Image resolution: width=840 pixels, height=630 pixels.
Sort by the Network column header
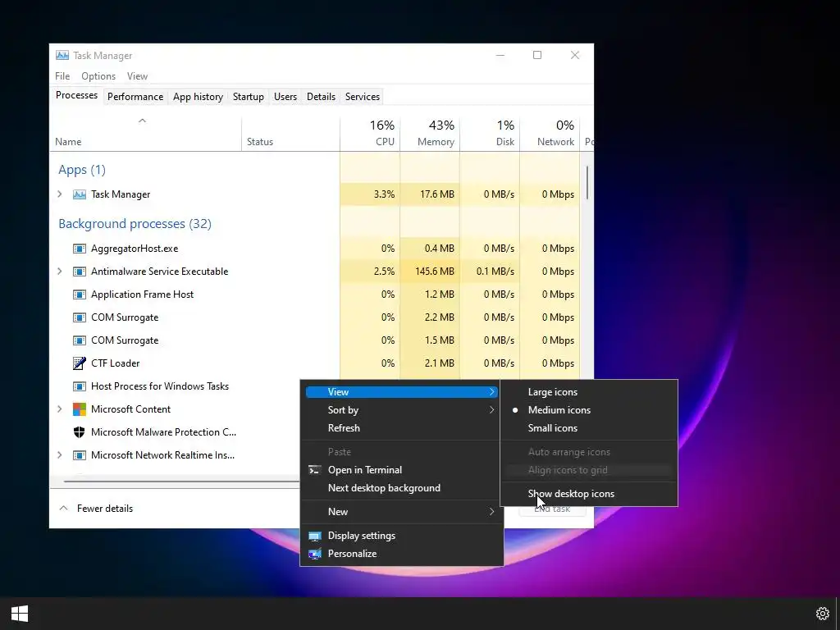(550, 133)
